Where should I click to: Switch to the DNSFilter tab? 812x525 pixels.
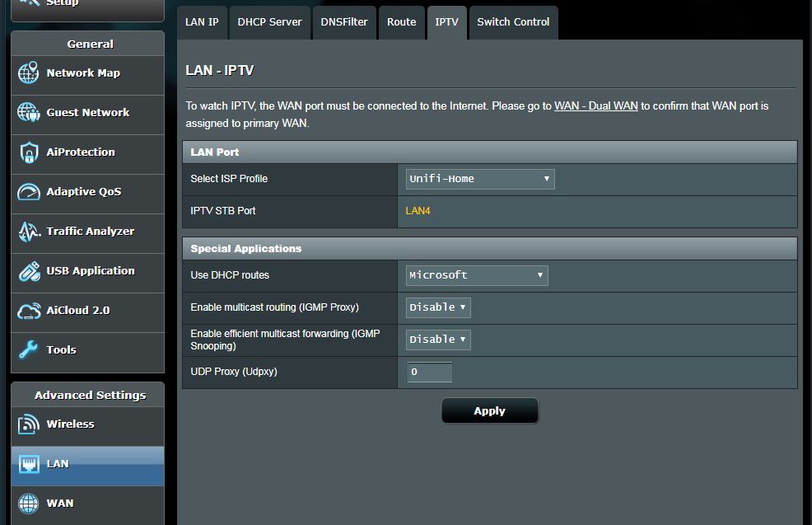(x=344, y=22)
